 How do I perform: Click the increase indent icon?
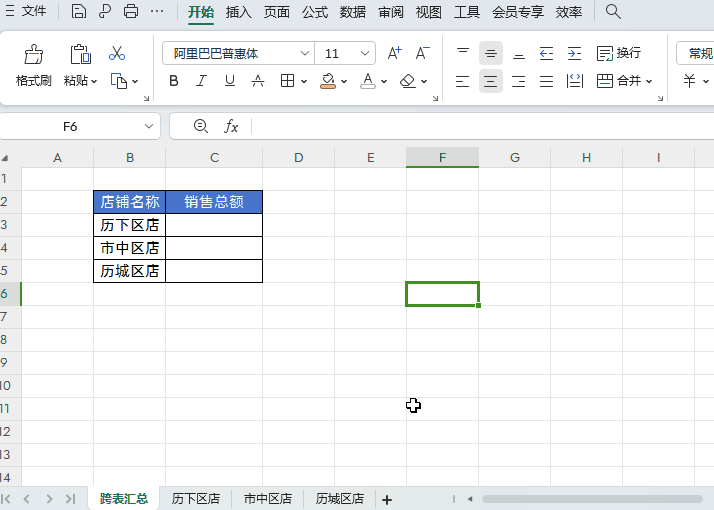(575, 53)
